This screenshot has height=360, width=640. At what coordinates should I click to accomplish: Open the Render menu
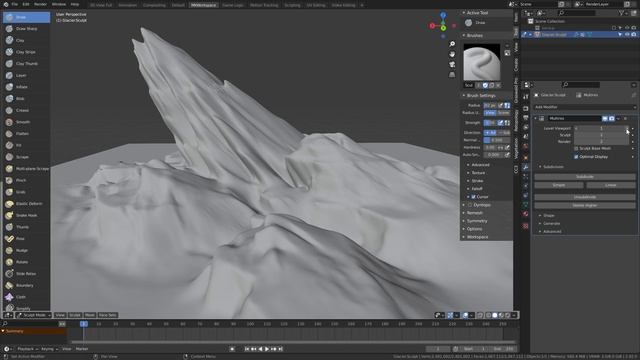(x=40, y=4)
